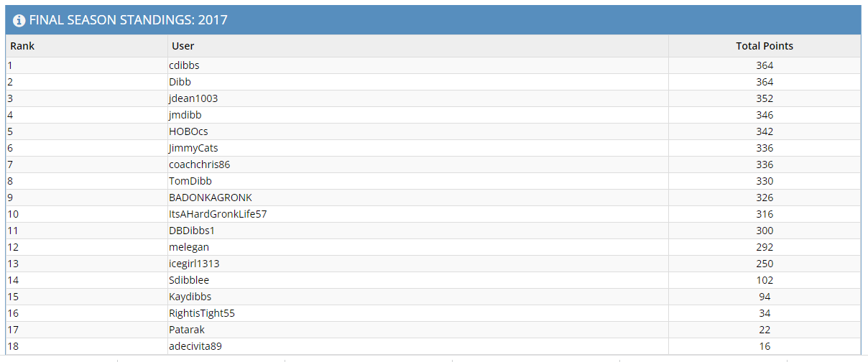This screenshot has width=868, height=362.
Task: Click rank 15 beside Kaydibbs
Action: tap(13, 297)
